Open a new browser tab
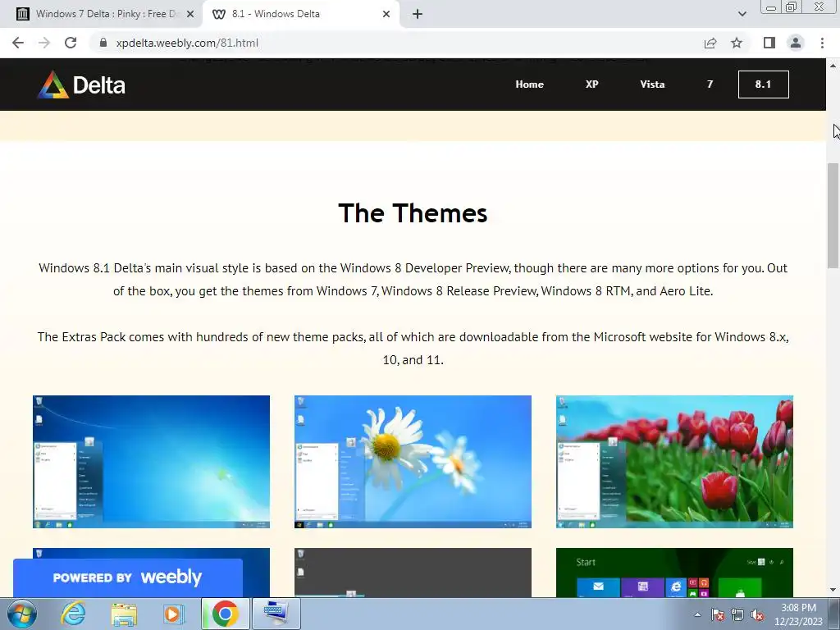 418,14
